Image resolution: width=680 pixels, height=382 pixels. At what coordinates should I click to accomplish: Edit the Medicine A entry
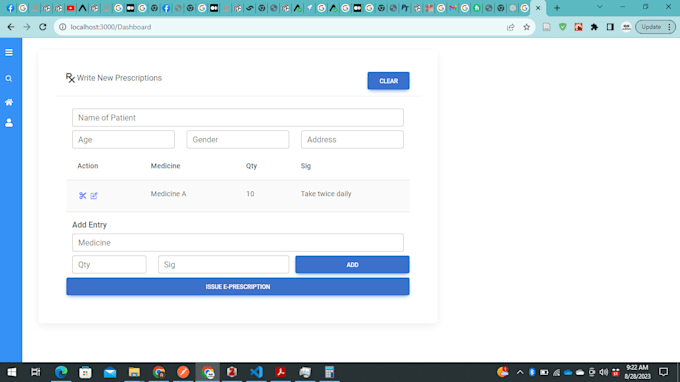coord(94,196)
